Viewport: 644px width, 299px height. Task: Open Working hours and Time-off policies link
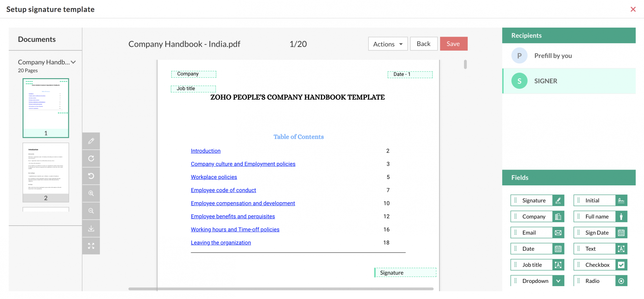click(235, 229)
